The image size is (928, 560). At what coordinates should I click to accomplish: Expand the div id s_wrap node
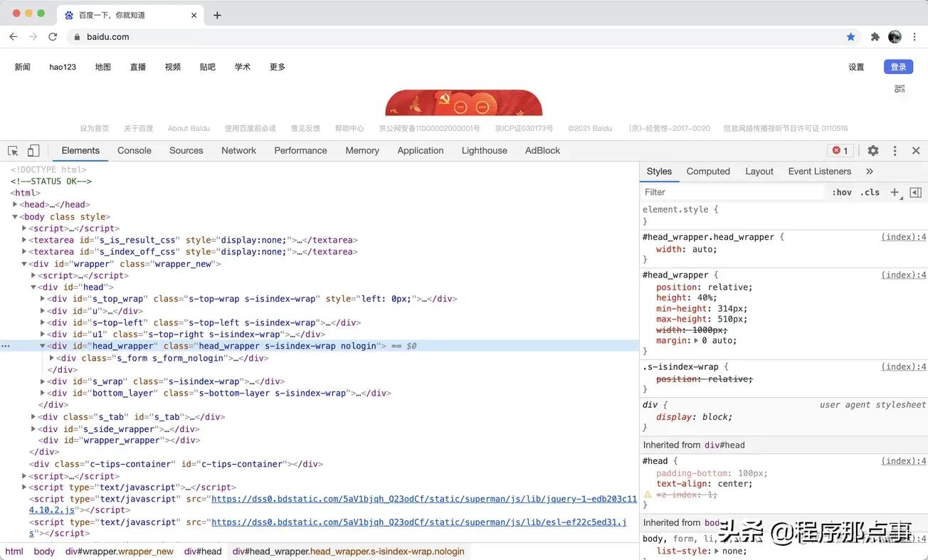pos(42,381)
